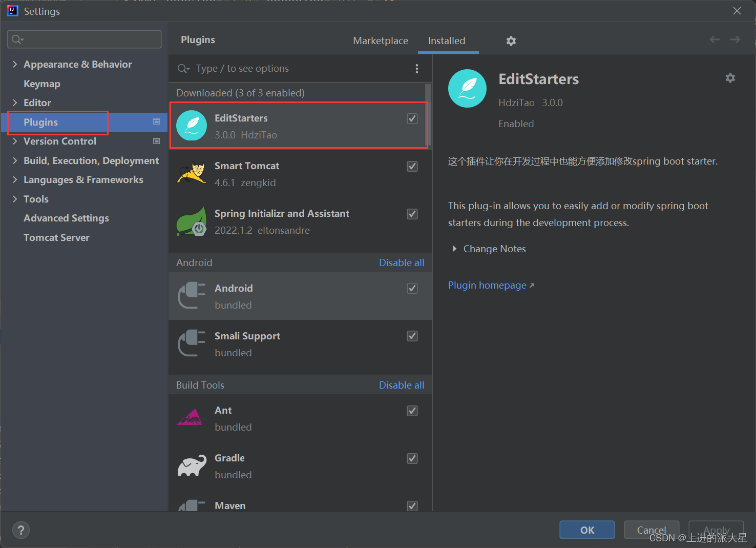
Task: Click the Ant plugin icon
Action: [191, 417]
